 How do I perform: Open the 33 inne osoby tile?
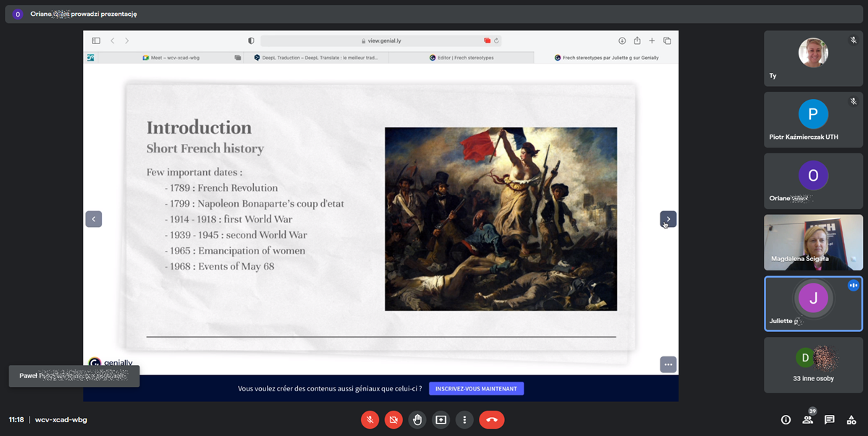click(813, 365)
